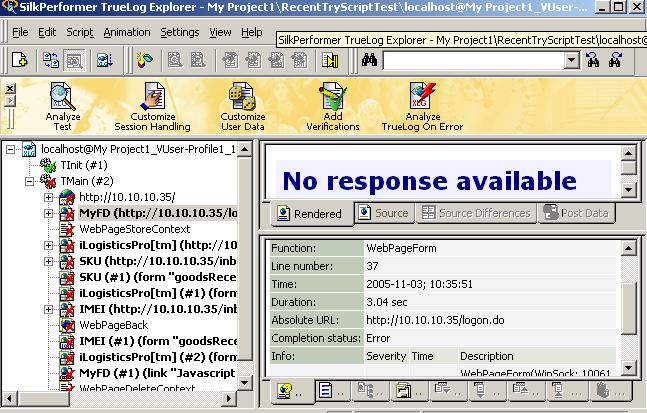Screen dimensions: 647x413
Task: Select the TInit (#1) tree item
Action: tap(84, 165)
